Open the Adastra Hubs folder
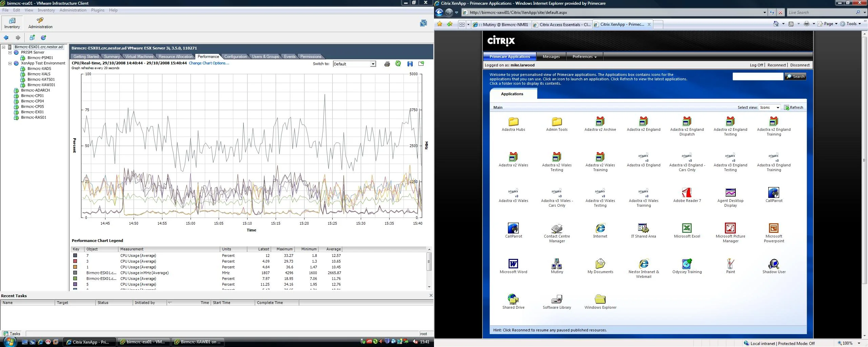The width and height of the screenshot is (868, 347). 513,124
